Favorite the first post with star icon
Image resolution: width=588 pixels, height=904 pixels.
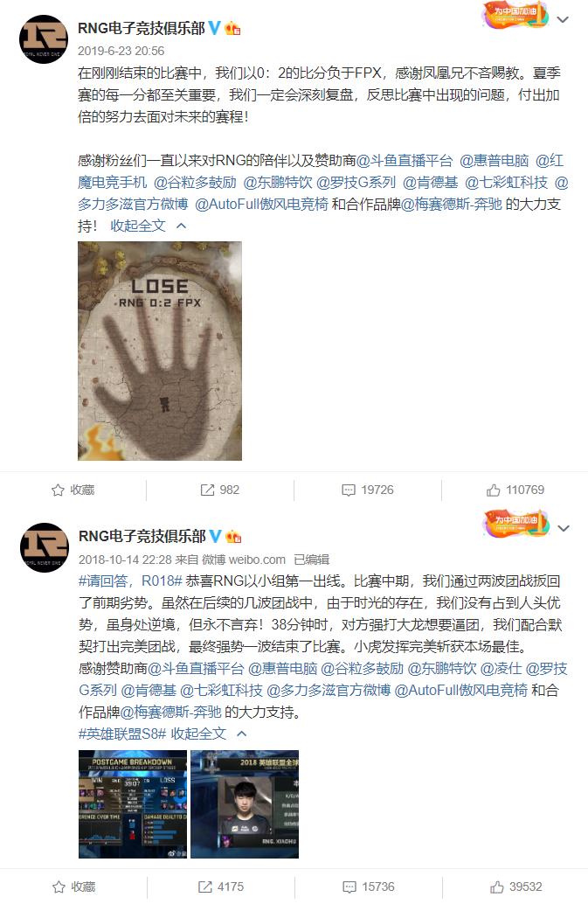[x=73, y=490]
